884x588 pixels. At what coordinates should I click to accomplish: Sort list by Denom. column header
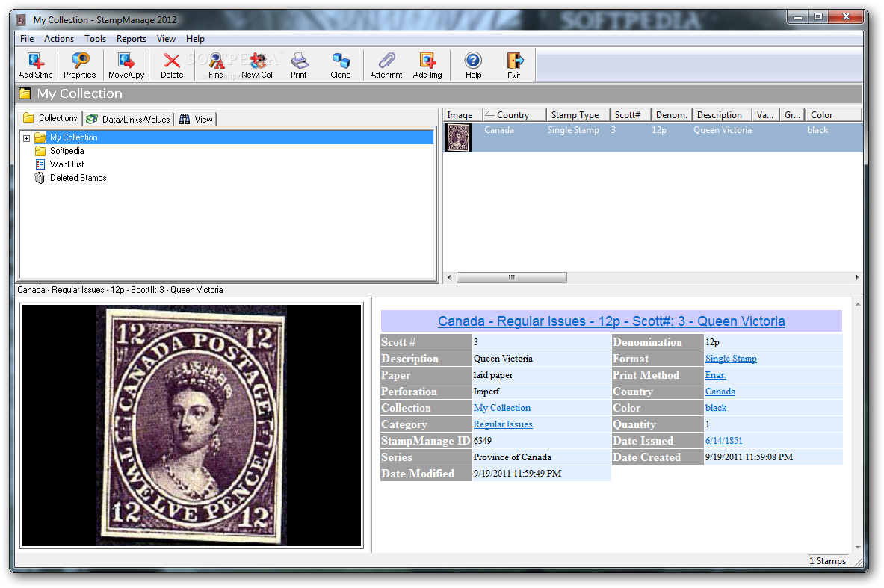point(672,114)
